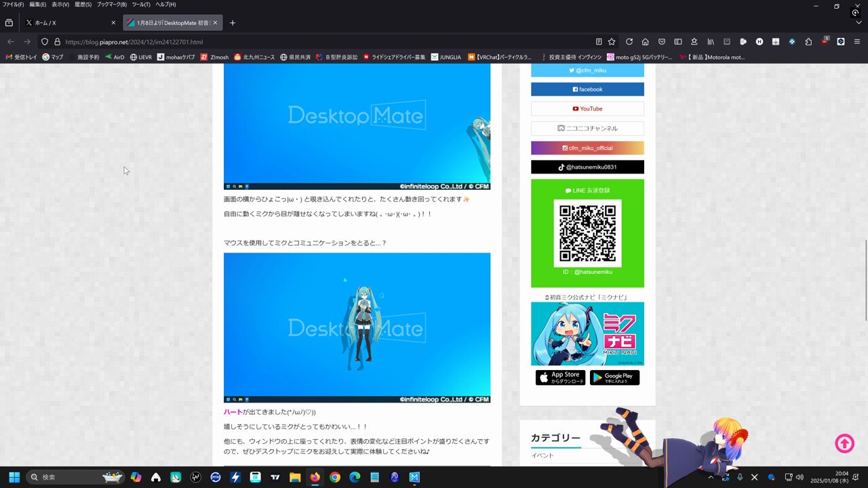This screenshot has height=488, width=868.
Task: Click the circled H extension icon
Action: click(x=759, y=41)
